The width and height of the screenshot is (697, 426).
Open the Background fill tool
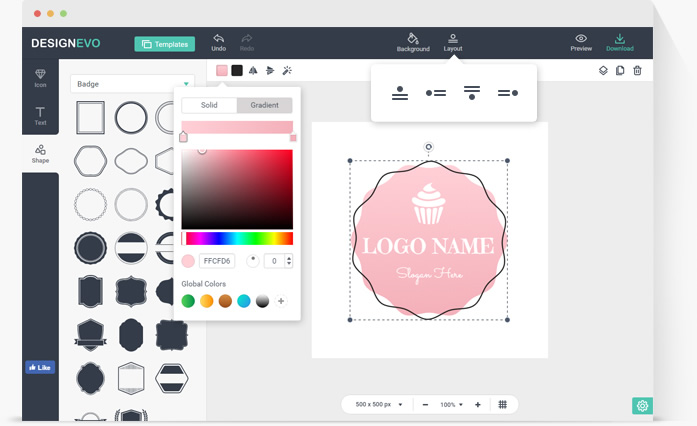click(x=413, y=40)
